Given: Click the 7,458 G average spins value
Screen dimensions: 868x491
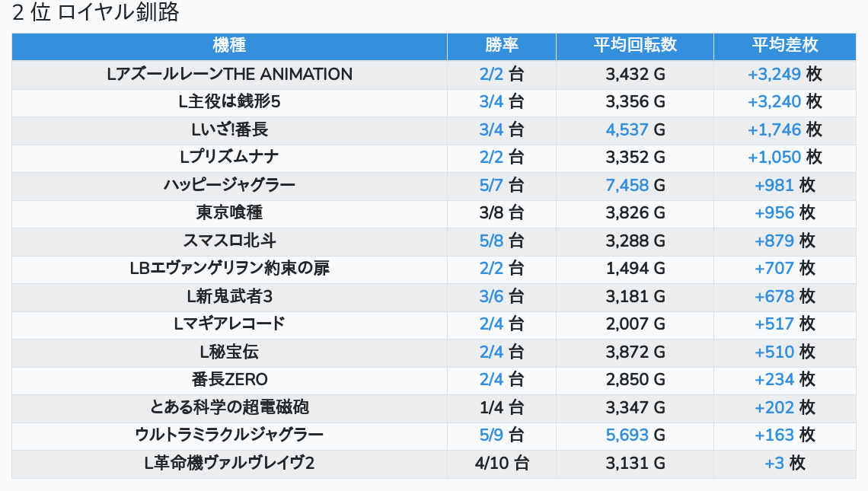Looking at the screenshot, I should point(635,185).
